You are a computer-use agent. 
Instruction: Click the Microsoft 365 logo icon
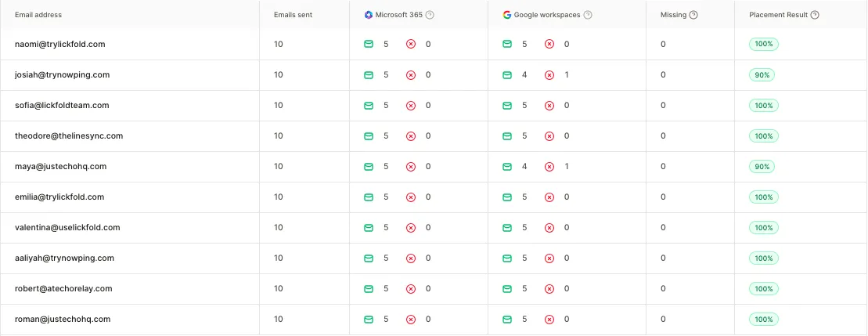point(369,15)
